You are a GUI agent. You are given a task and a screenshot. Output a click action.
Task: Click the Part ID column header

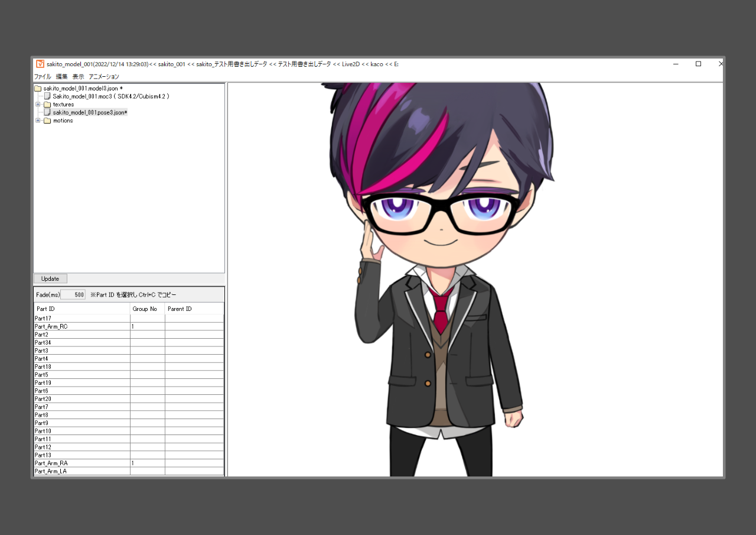click(82, 309)
